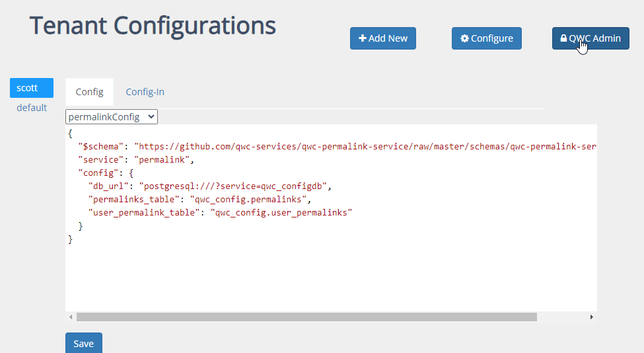Expand the permalinkConfig dropdown
The image size is (644, 353).
112,117
